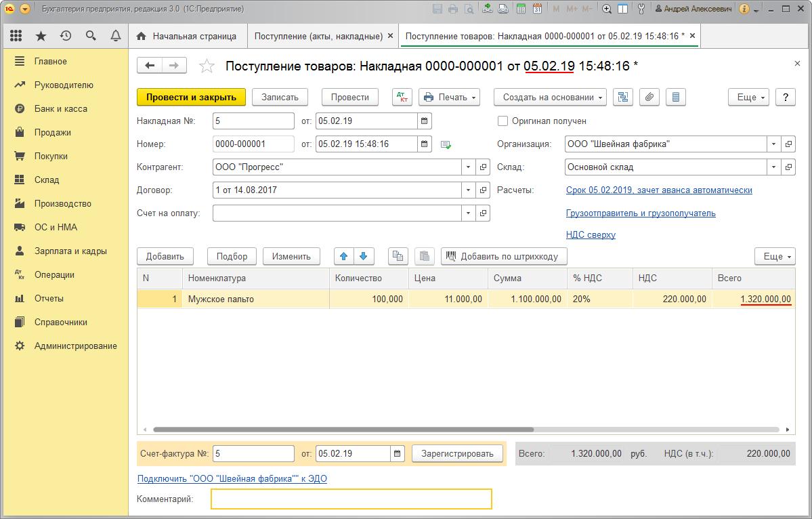This screenshot has width=812, height=519.
Task: Click Зарегистрировать invoice button
Action: (x=457, y=454)
